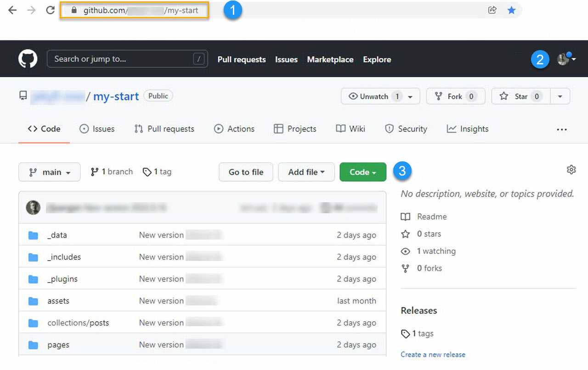
Task: Open the Insights tab
Action: tap(468, 129)
